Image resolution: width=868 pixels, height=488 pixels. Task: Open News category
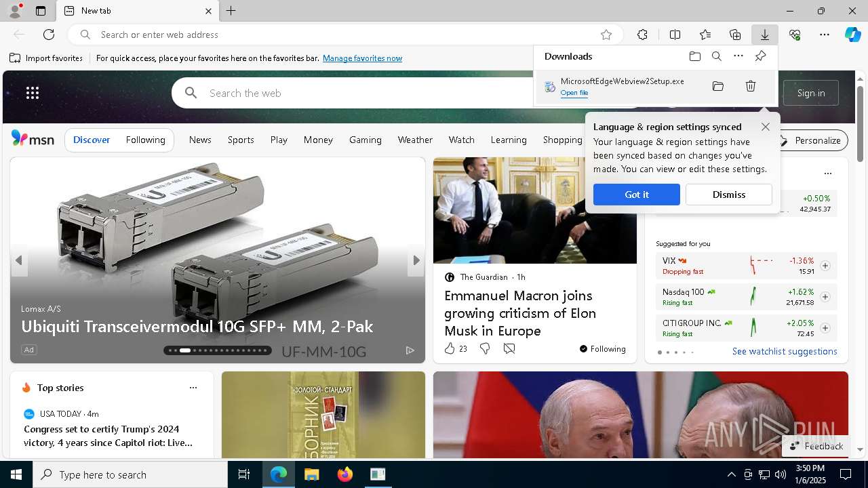point(200,140)
